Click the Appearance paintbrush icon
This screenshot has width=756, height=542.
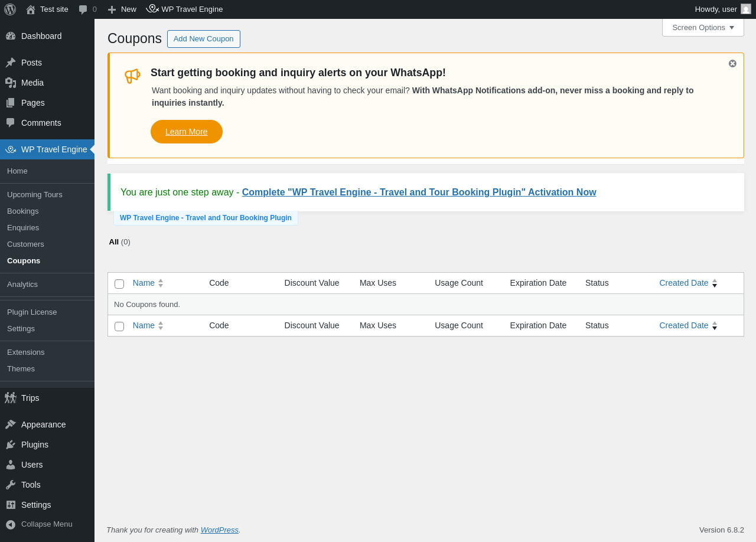coord(11,425)
